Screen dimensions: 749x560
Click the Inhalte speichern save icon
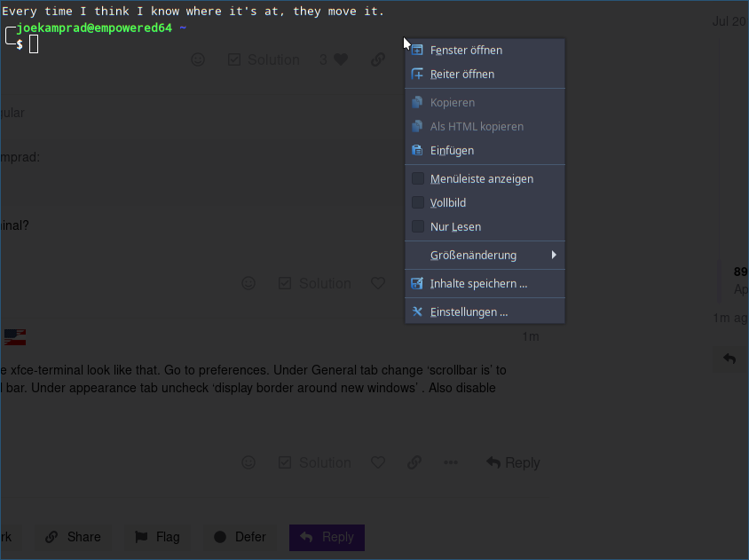418,284
